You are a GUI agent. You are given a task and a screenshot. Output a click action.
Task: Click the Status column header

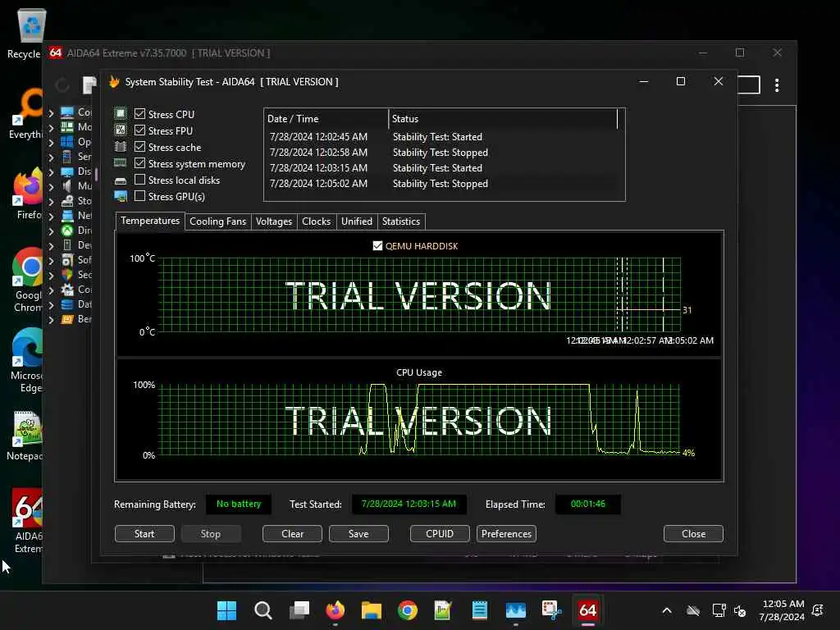click(503, 119)
